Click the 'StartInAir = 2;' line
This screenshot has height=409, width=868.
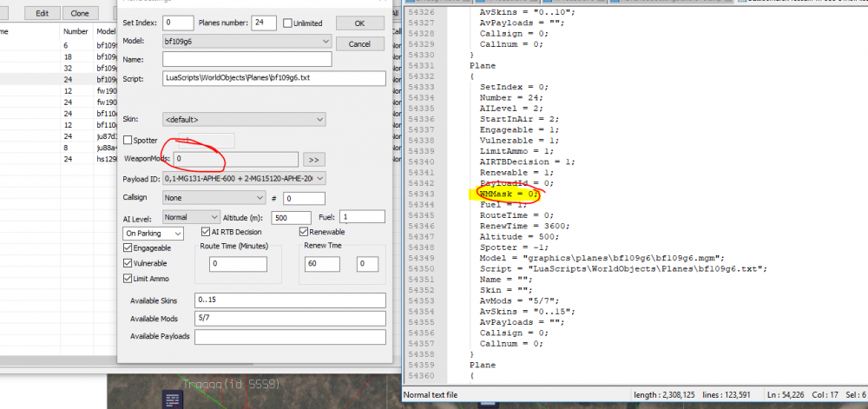(x=519, y=119)
